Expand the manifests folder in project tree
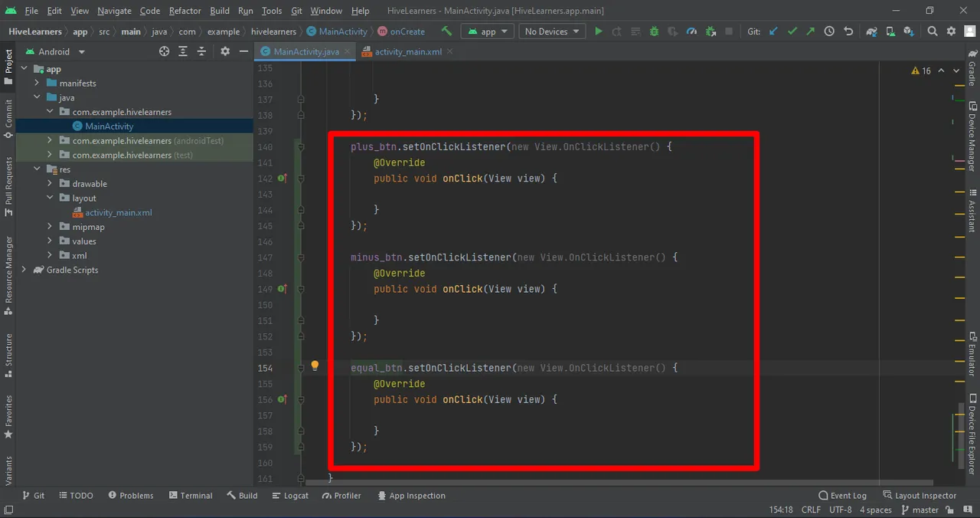980x518 pixels. tap(37, 83)
